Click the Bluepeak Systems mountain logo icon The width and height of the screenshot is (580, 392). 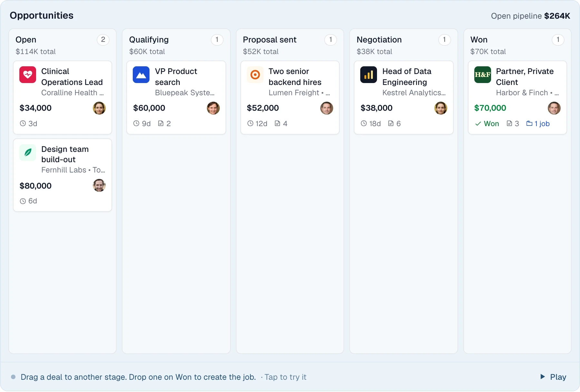(x=141, y=75)
